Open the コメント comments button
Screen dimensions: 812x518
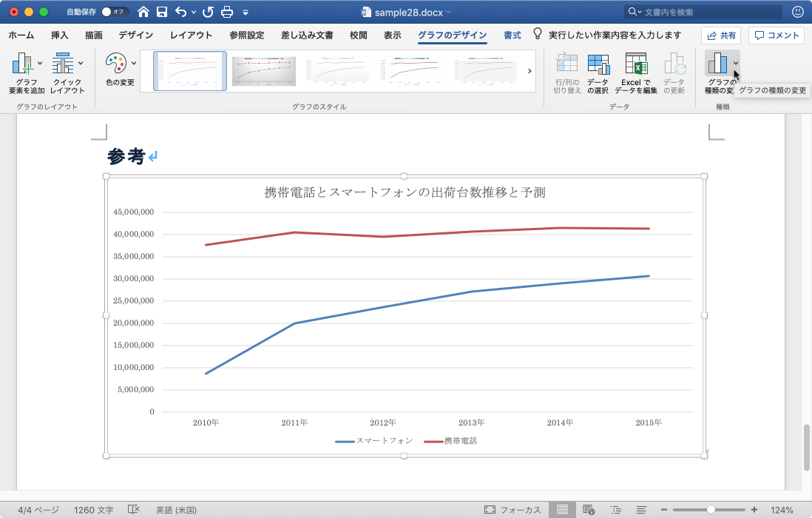point(777,36)
